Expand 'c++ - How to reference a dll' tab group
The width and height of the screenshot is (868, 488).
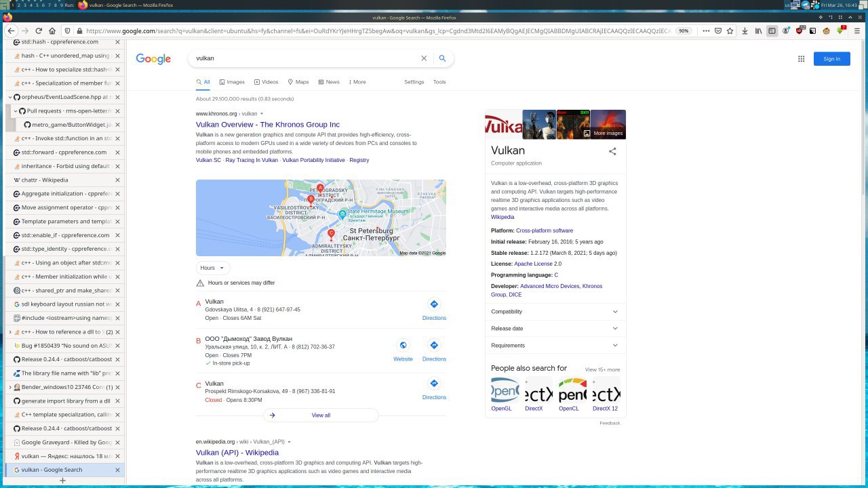pyautogui.click(x=9, y=332)
